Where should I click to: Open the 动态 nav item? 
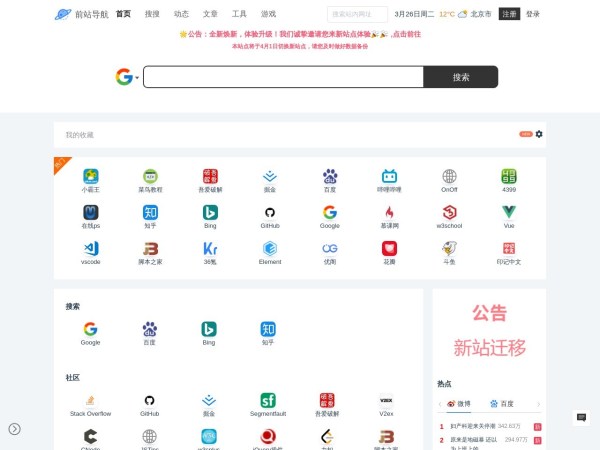click(x=181, y=14)
